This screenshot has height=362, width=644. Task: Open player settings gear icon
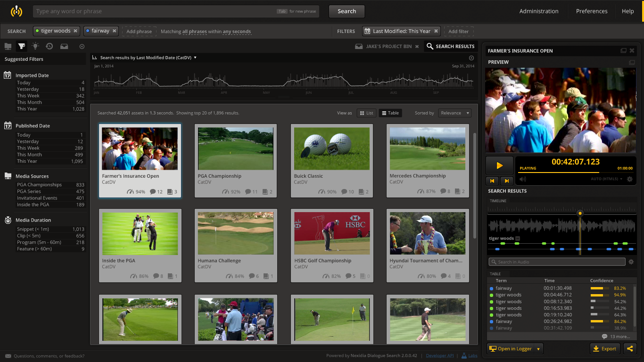pos(629,179)
